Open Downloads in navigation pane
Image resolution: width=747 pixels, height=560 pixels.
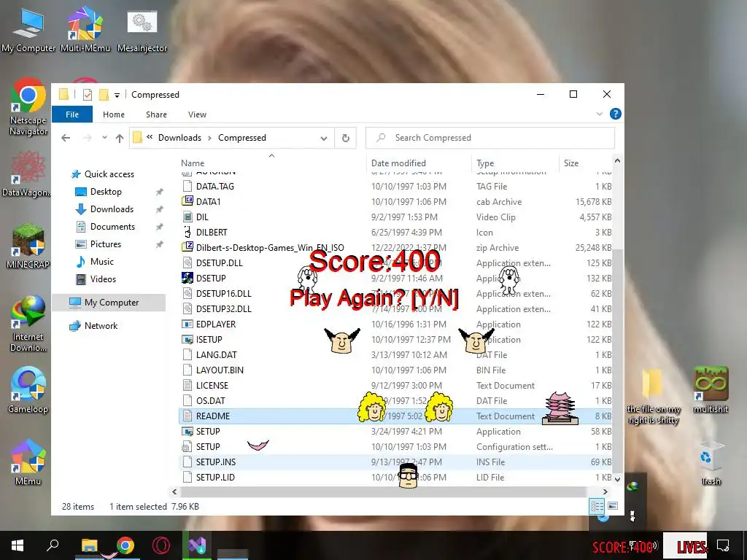coord(112,209)
